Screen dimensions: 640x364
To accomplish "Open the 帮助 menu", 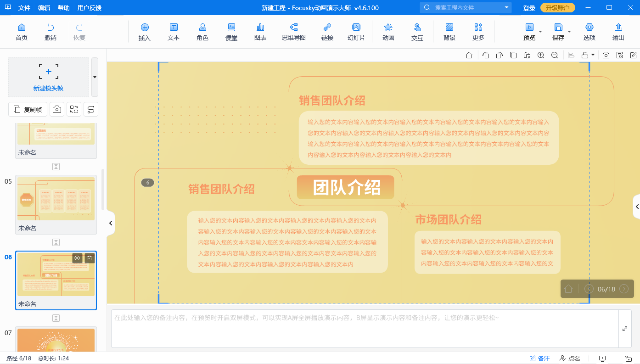I will (x=64, y=8).
